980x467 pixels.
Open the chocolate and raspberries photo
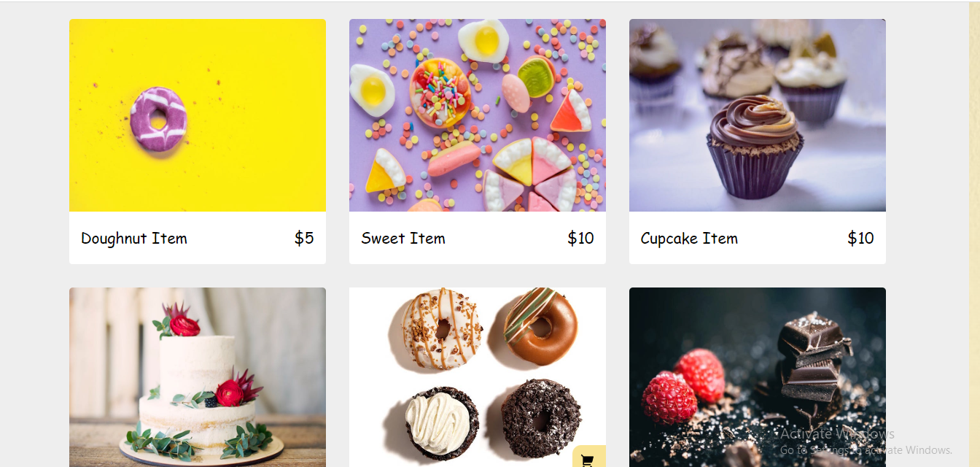point(758,377)
